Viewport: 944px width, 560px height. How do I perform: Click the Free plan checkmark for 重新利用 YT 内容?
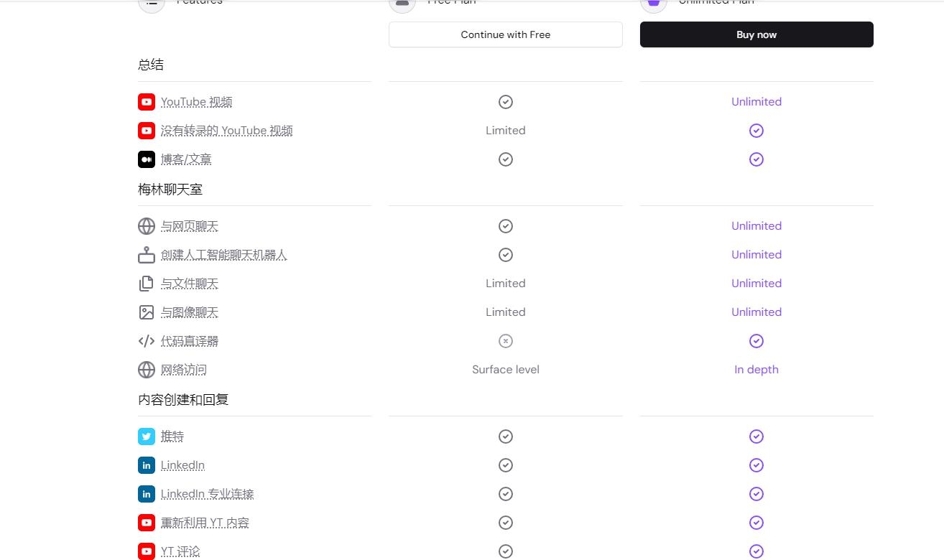[506, 523]
